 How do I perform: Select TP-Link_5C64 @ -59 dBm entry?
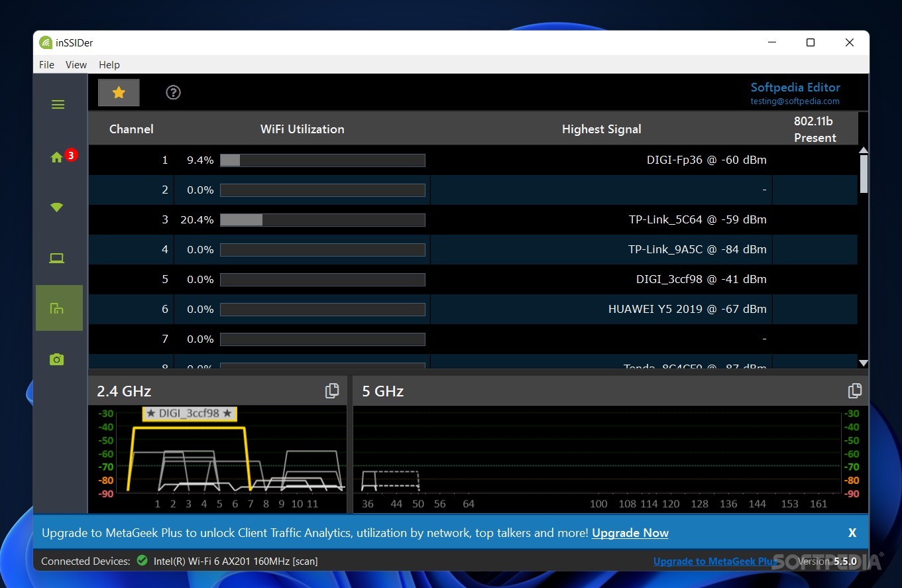pos(697,219)
